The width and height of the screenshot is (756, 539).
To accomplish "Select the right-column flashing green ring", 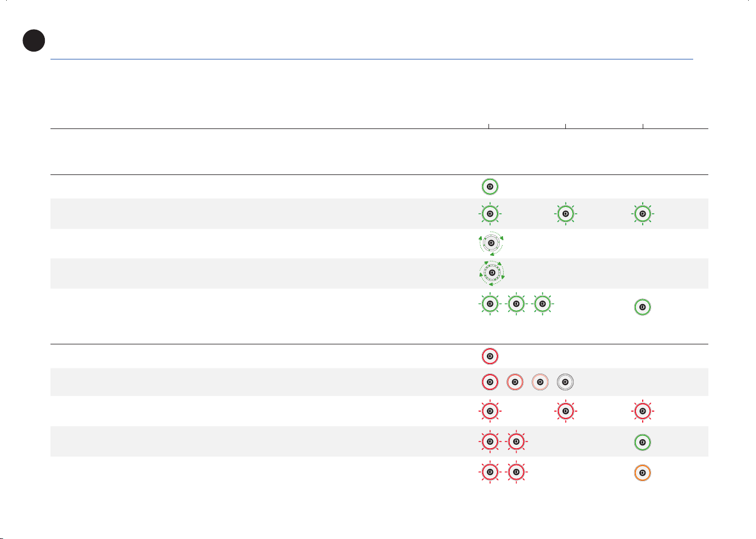I will tap(642, 214).
